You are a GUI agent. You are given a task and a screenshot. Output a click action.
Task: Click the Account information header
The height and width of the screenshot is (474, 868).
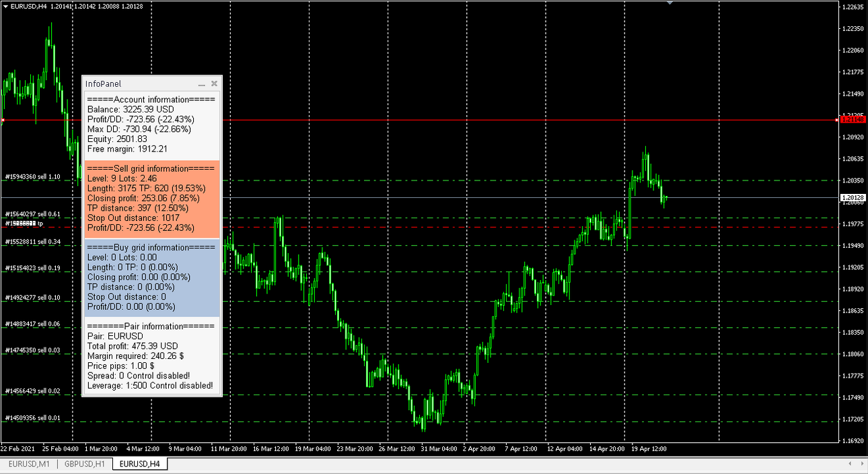pyautogui.click(x=151, y=99)
